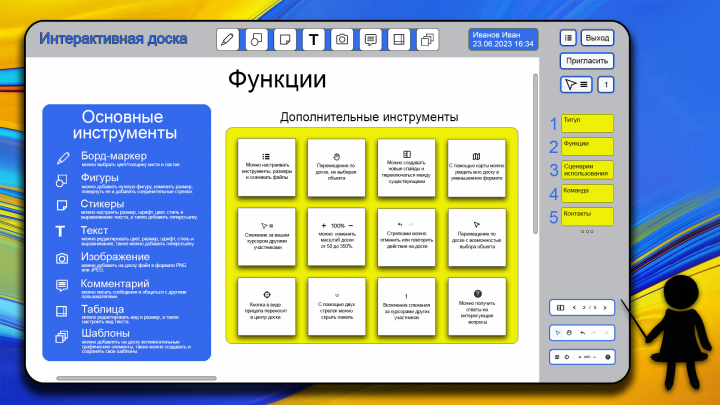Image resolution: width=720 pixels, height=405 pixels.
Task: Select the map card С помощью карты
Action: (477, 168)
